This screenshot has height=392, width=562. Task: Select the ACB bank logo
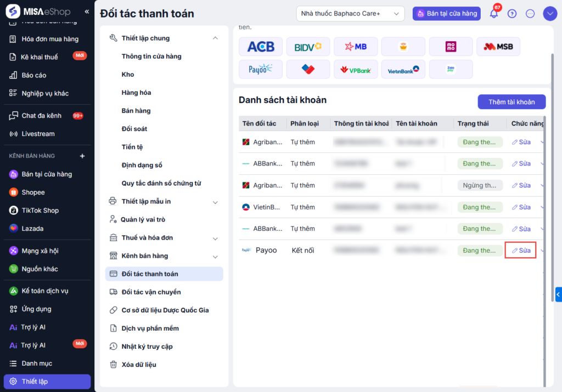click(261, 47)
